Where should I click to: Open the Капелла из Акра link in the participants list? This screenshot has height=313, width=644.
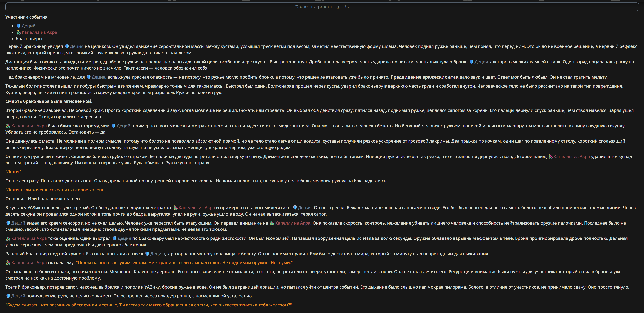pos(39,32)
